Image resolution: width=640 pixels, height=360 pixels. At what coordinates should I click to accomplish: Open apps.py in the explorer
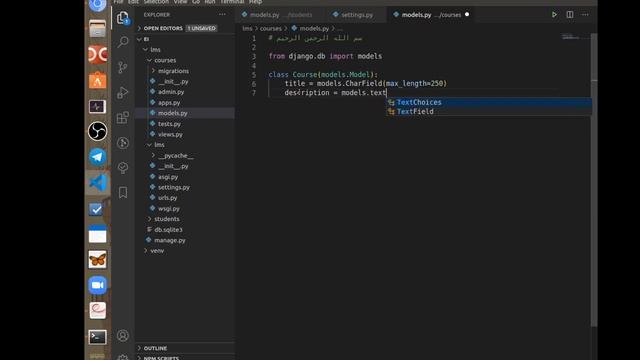(169, 102)
